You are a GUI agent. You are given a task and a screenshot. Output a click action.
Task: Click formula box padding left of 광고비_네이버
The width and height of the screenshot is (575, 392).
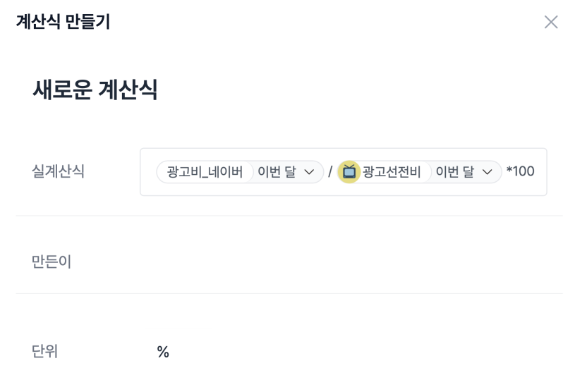pyautogui.click(x=148, y=172)
